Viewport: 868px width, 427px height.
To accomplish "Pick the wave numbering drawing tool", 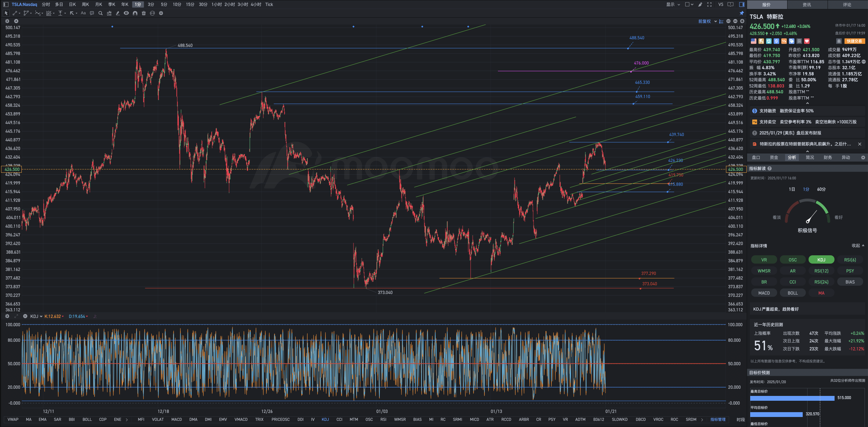I will [x=38, y=13].
